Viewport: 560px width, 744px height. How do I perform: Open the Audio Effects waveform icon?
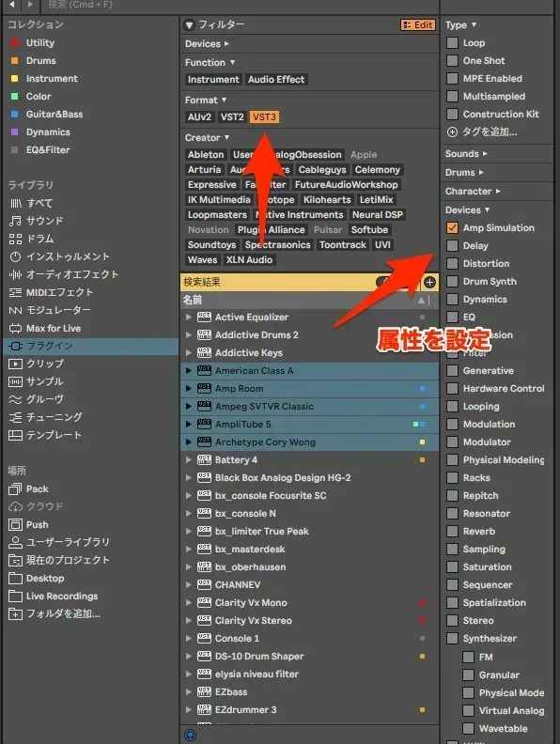(x=15, y=274)
